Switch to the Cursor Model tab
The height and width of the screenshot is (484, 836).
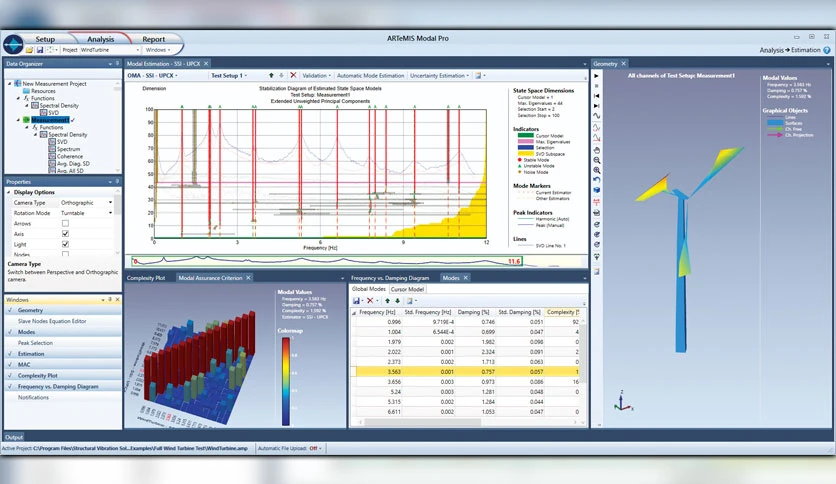pos(407,289)
